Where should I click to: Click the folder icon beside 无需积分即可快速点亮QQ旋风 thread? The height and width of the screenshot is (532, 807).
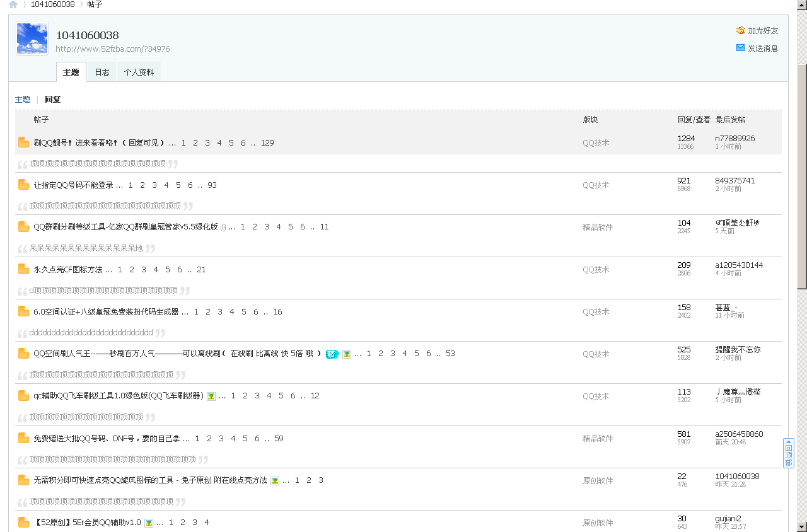click(24, 480)
